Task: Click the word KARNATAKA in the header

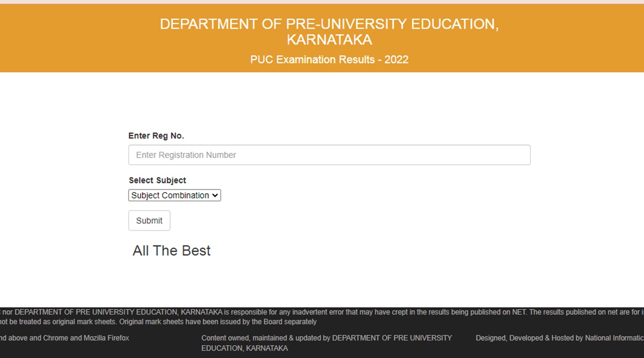Action: click(329, 40)
